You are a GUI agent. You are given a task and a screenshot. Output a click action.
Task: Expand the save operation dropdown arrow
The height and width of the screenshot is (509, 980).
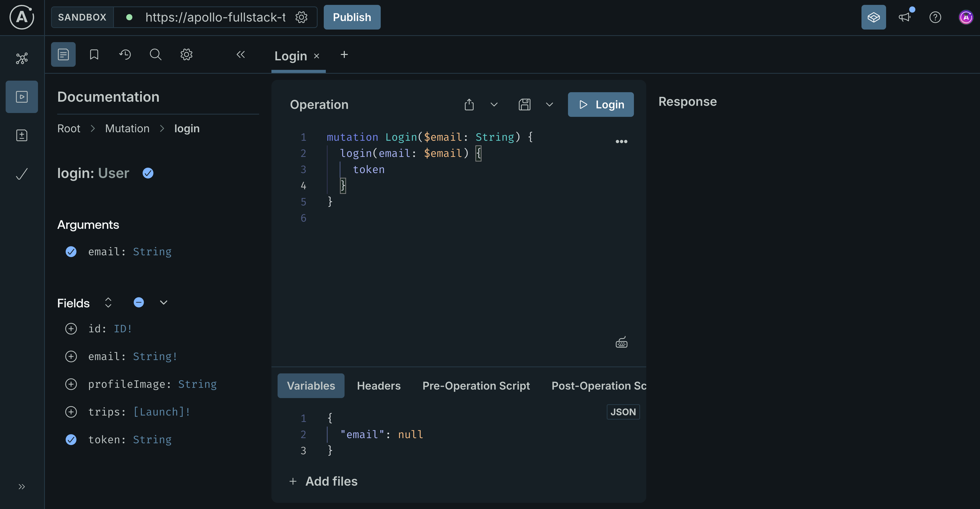(x=549, y=104)
